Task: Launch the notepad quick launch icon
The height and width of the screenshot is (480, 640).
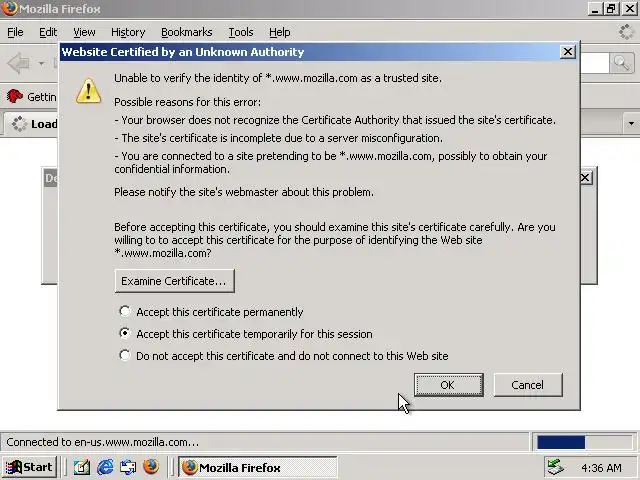Action: pos(82,467)
